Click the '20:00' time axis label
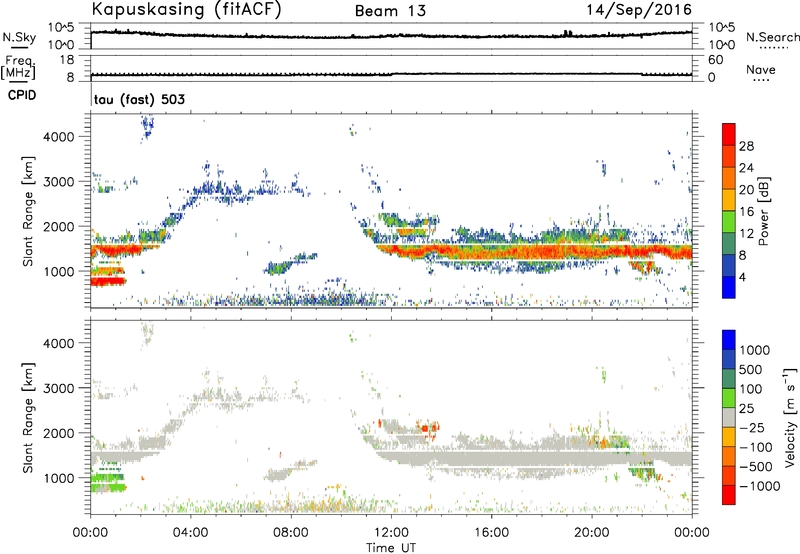The image size is (800, 554). (x=592, y=533)
